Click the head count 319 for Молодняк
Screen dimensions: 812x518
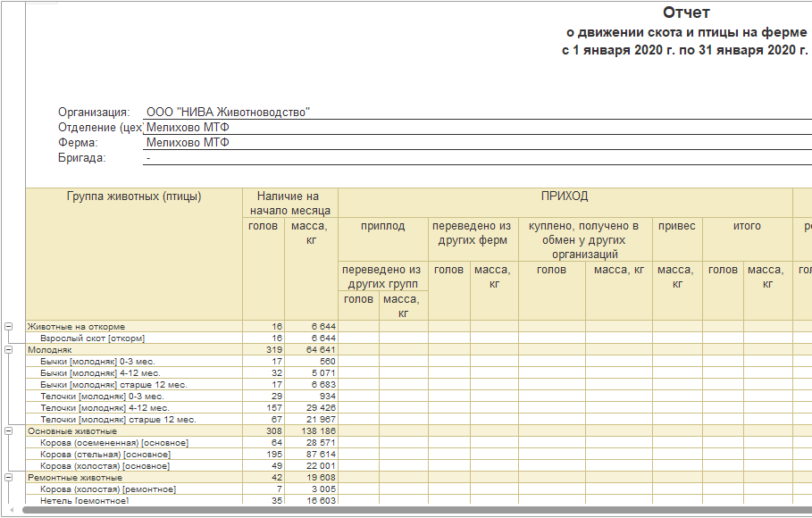point(274,350)
